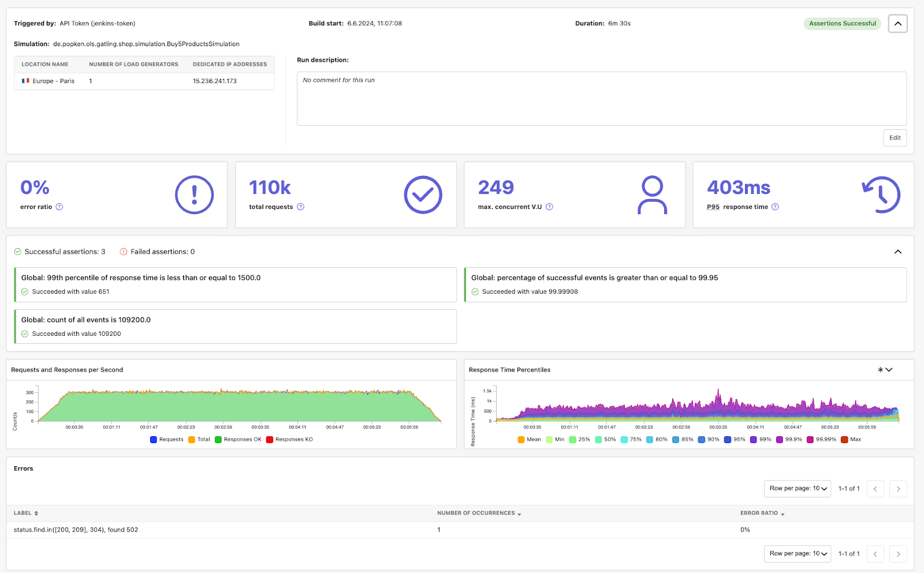
Task: Click Edit run description button
Action: coord(895,138)
